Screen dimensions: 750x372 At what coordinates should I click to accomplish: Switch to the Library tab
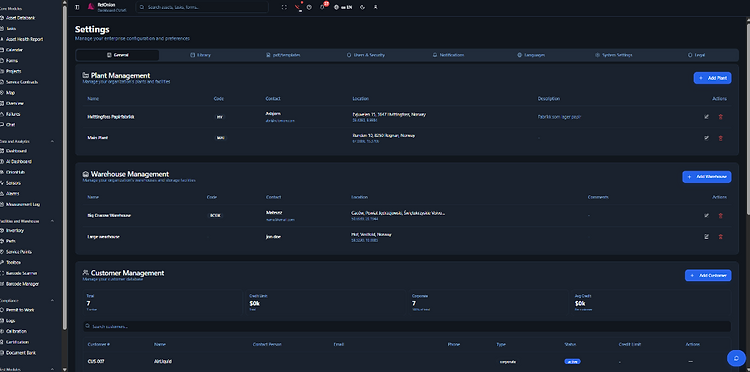(200, 55)
